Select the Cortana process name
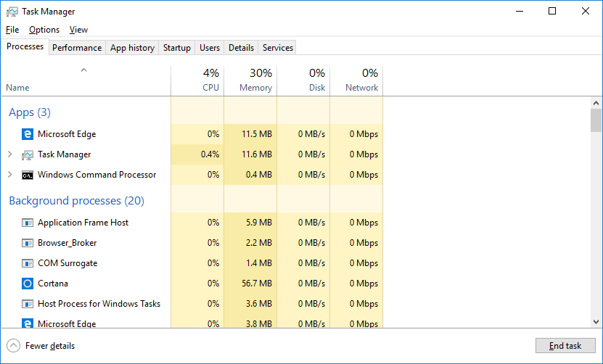The image size is (603, 364). (x=53, y=284)
